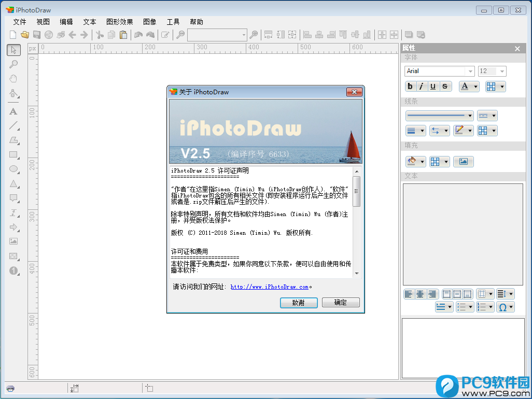
Task: Toggle underline text formatting
Action: pos(433,87)
